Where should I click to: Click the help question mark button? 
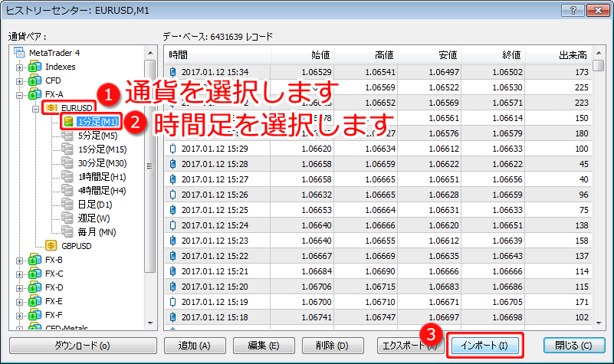[x=570, y=9]
